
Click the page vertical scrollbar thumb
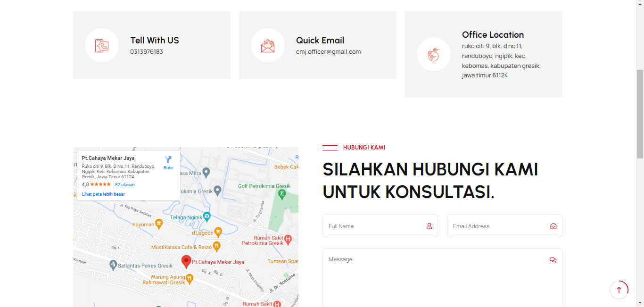click(x=640, y=113)
